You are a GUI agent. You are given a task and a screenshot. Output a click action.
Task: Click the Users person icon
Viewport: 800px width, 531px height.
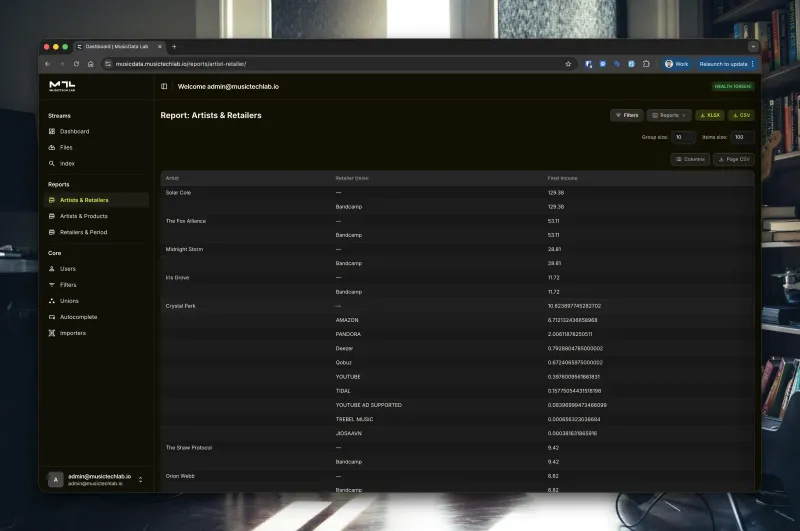pos(52,268)
